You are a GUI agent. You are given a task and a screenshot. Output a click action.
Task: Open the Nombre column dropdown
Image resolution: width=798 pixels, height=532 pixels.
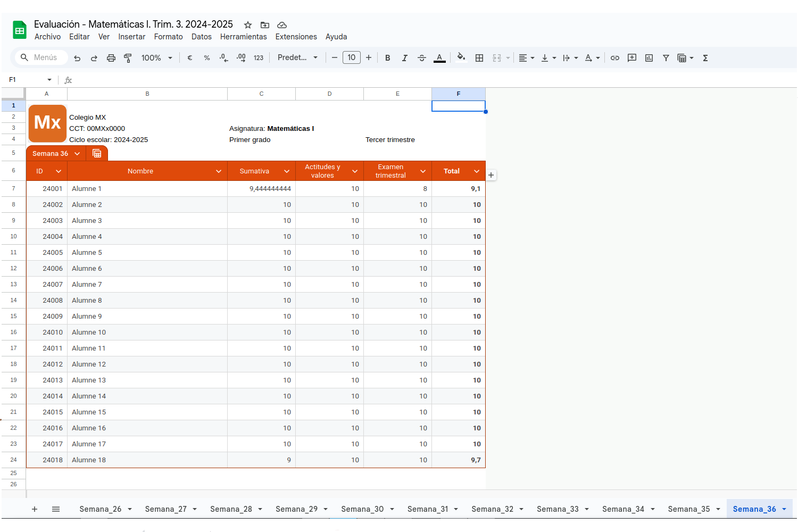[219, 171]
